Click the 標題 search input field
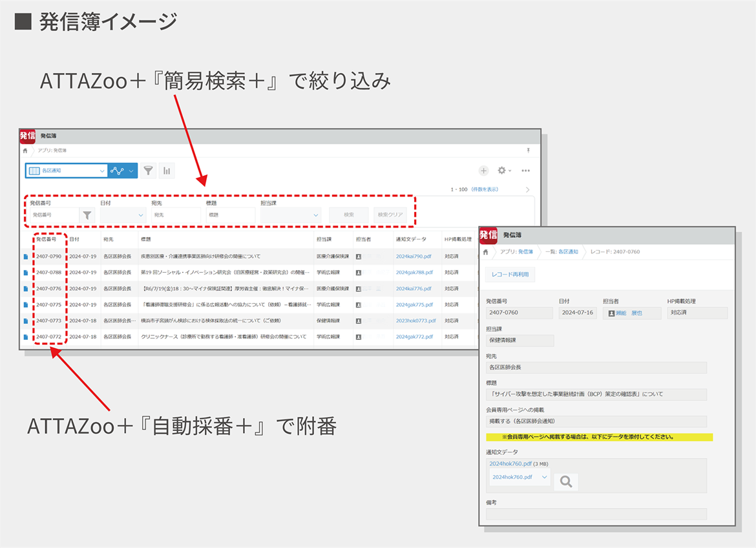 [231, 215]
